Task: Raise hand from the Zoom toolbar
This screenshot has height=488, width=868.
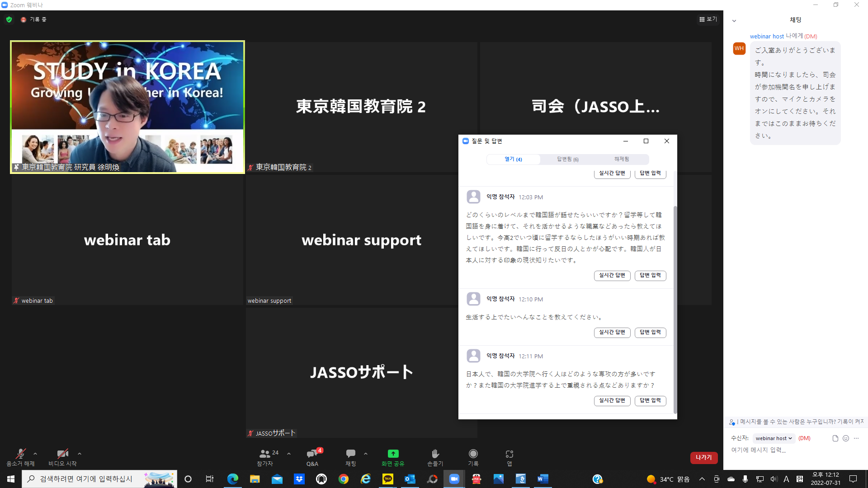Action: pos(435,457)
